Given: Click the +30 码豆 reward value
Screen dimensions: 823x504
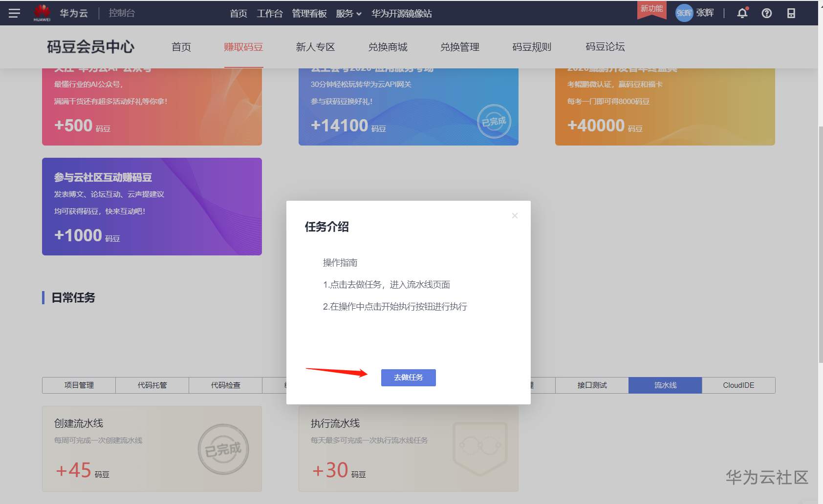Looking at the screenshot, I should tap(339, 470).
